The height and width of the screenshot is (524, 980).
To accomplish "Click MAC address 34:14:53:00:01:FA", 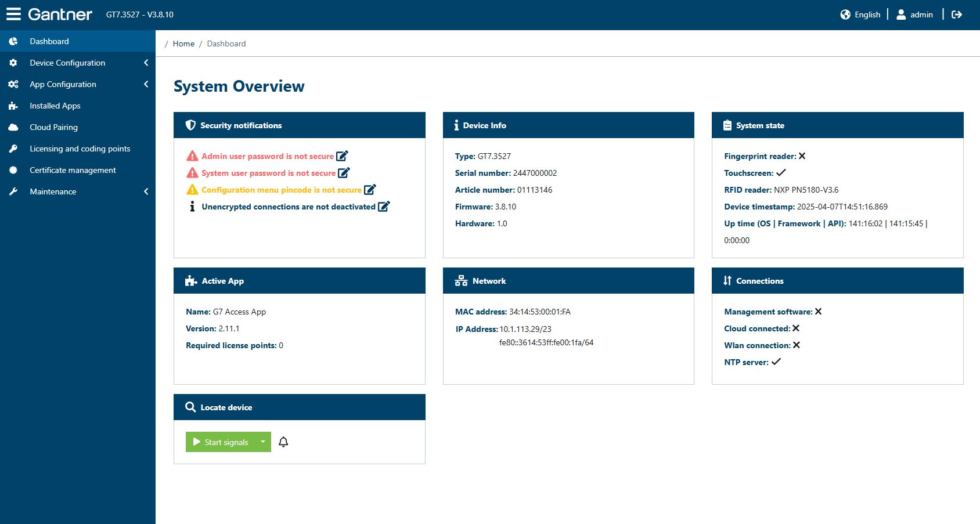I will [x=540, y=312].
